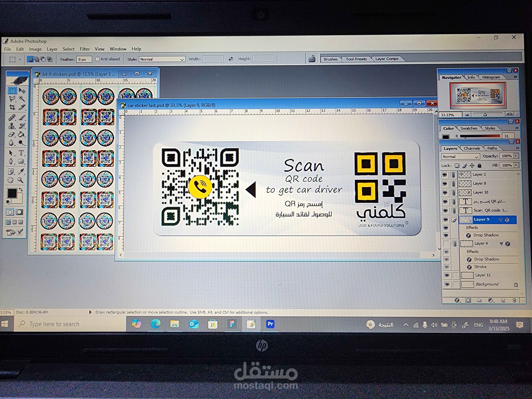Viewport: 532px width, 399px height.
Task: Collapse Layer 4 effects list
Action: coord(501,244)
